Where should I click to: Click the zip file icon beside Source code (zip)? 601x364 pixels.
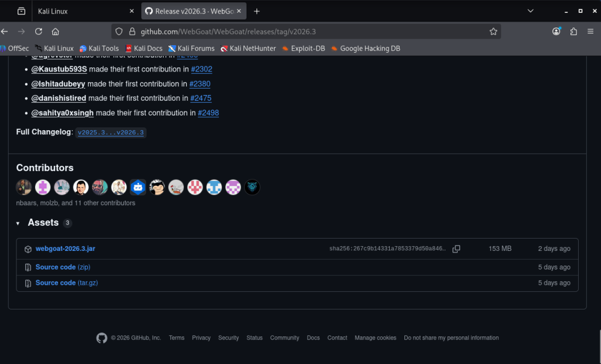click(x=28, y=267)
